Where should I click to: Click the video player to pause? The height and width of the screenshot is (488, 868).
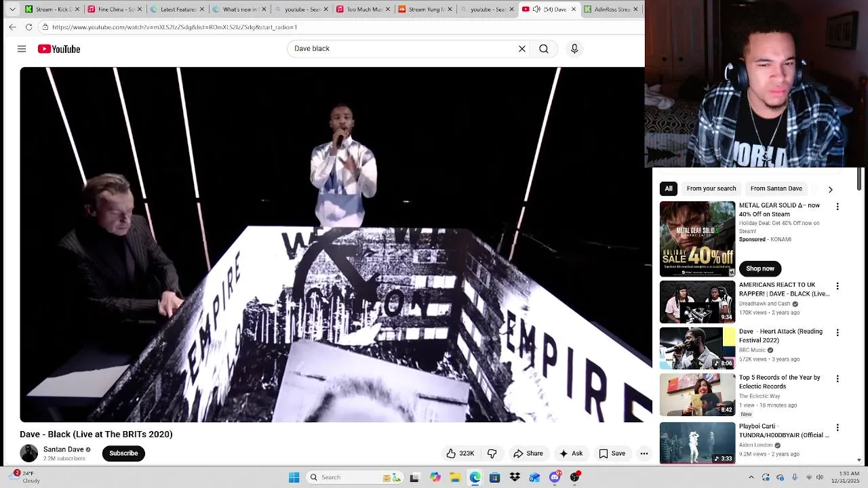tap(332, 244)
